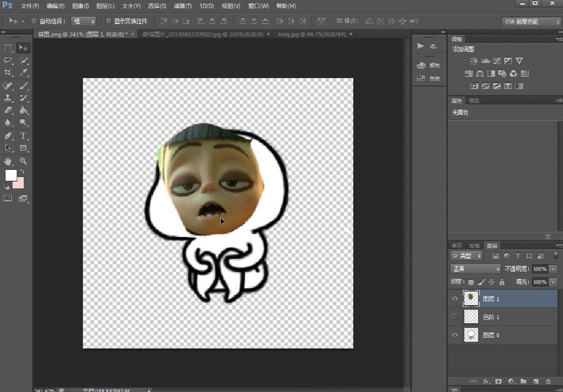
Task: Hide 图层 1 with eye icon
Action: coord(455,298)
